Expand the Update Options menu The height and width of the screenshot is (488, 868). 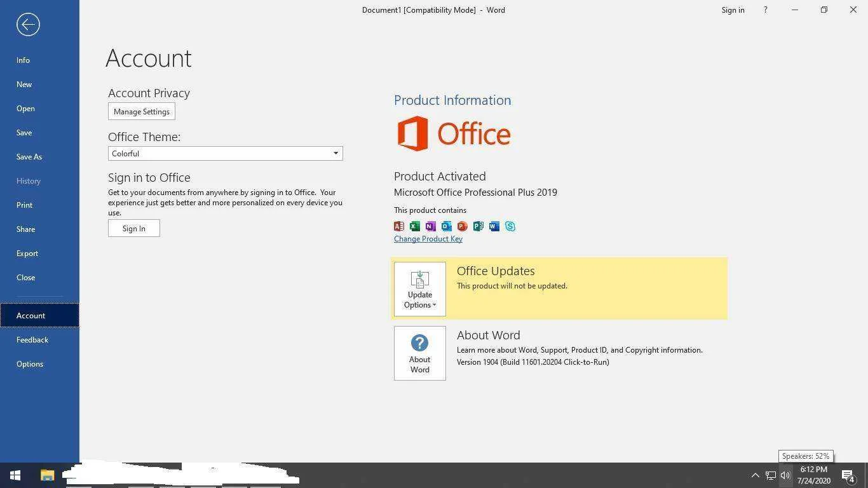point(420,289)
